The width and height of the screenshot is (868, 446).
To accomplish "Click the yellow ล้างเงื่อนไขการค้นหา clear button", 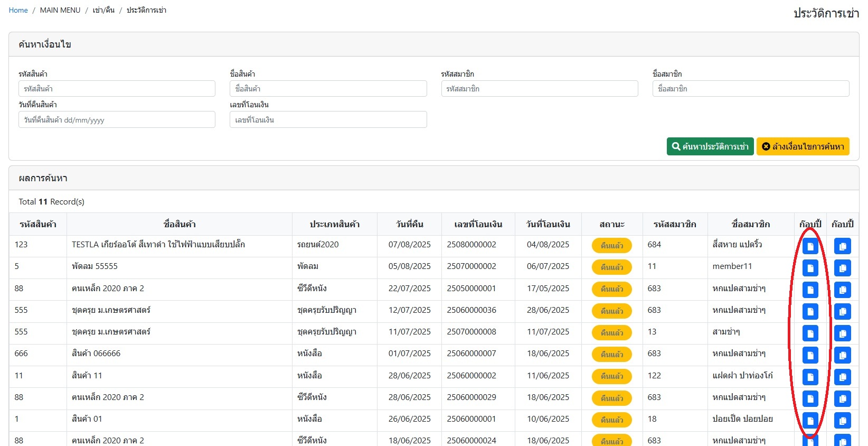I will [x=803, y=146].
